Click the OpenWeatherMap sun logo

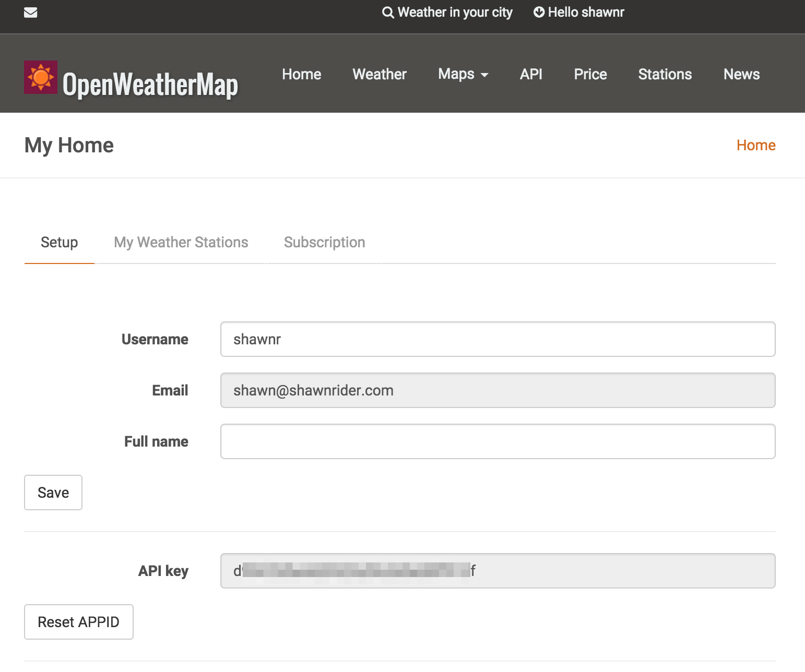point(41,77)
